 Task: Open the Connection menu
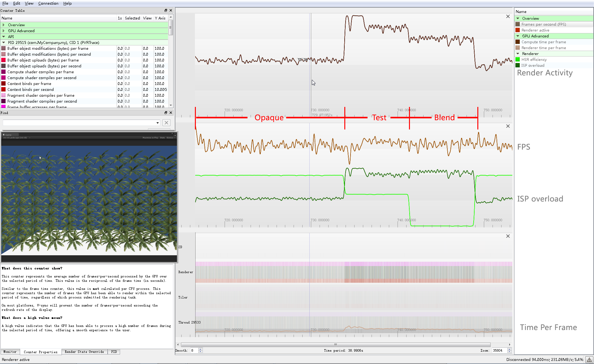(48, 3)
